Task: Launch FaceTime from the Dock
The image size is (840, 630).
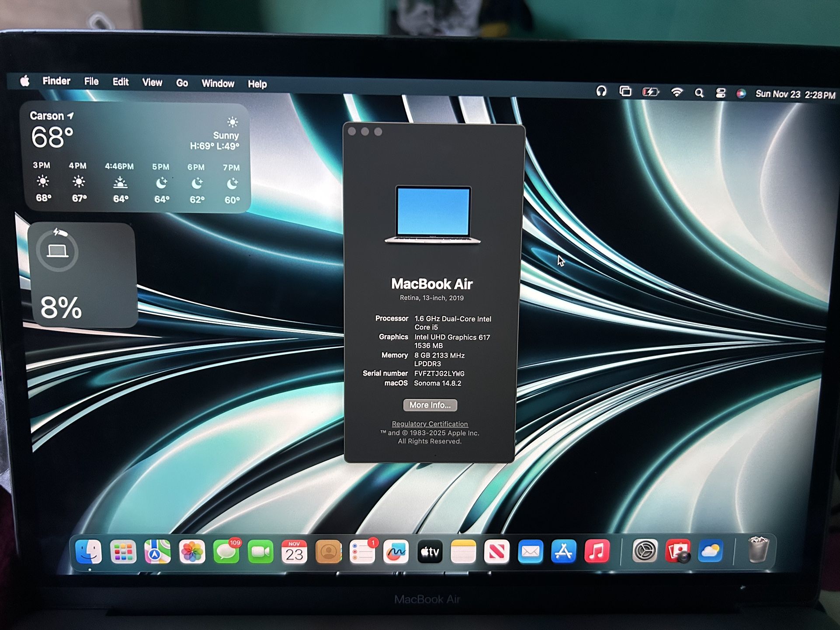Action: (260, 552)
